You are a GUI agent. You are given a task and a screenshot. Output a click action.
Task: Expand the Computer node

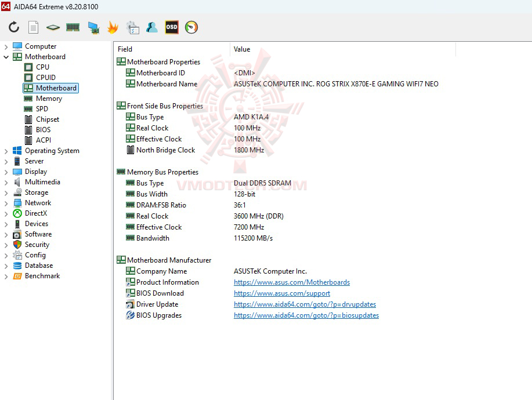tap(6, 46)
